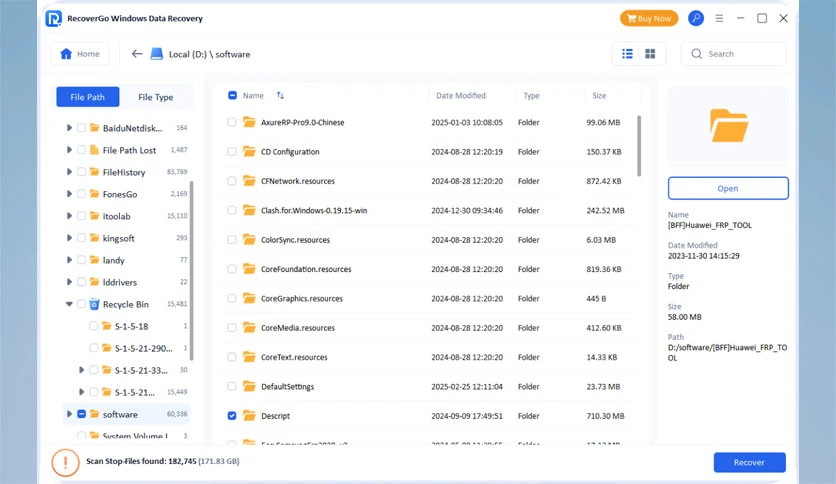Screen dimensions: 836x484
Task: Click the CoreGraphics.resources folder icon
Action: coord(249,298)
